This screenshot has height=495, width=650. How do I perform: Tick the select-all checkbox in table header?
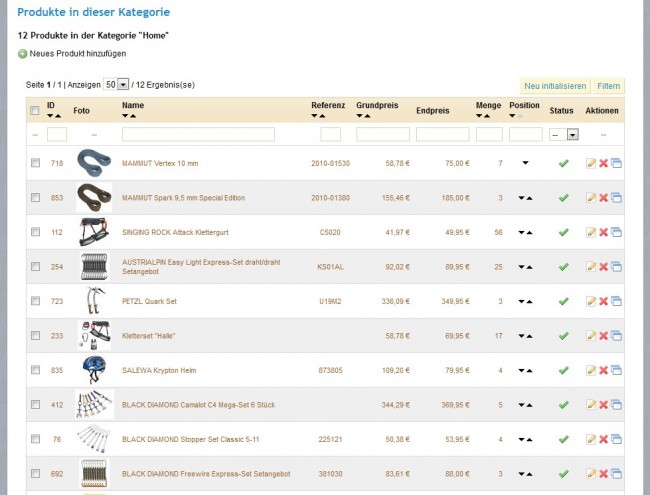tap(35, 110)
